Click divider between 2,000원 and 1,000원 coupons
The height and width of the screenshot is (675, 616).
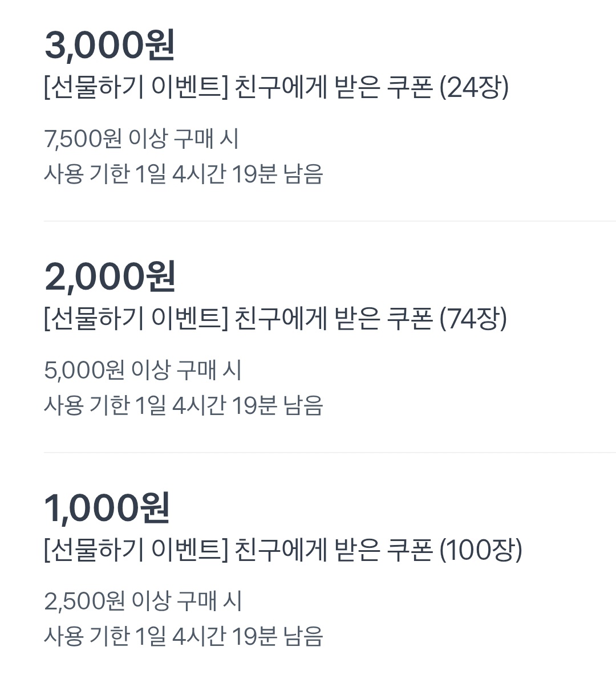(330, 453)
